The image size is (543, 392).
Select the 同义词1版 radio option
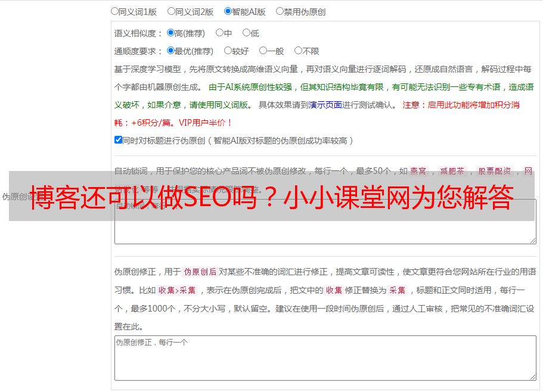point(114,11)
